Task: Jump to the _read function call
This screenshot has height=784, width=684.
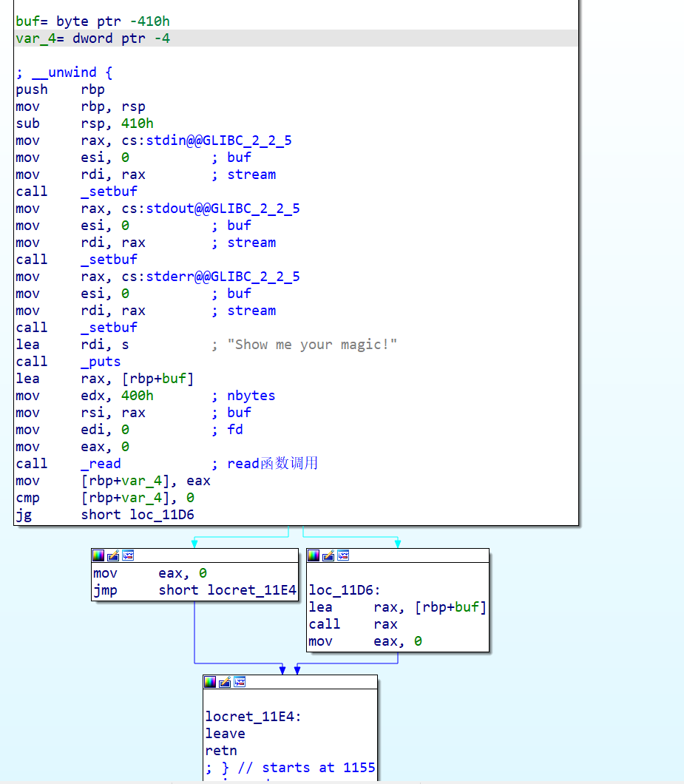Action: (100, 463)
